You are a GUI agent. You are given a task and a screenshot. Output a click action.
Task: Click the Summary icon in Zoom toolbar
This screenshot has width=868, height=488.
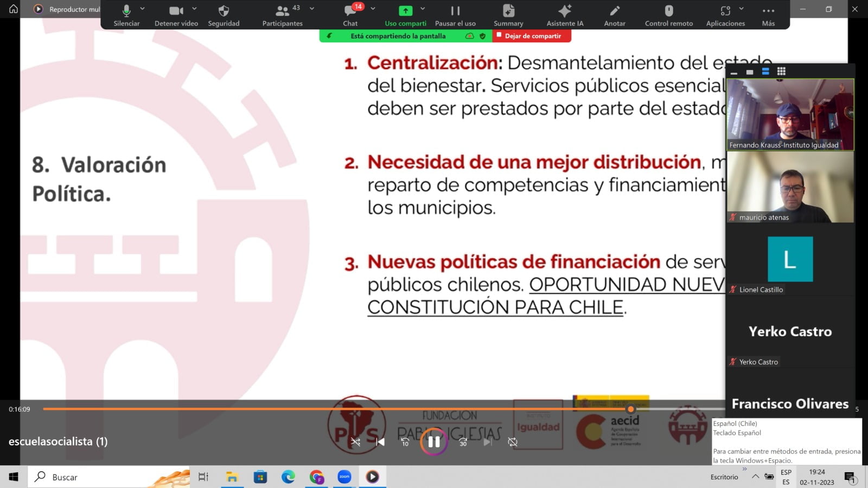(x=508, y=15)
